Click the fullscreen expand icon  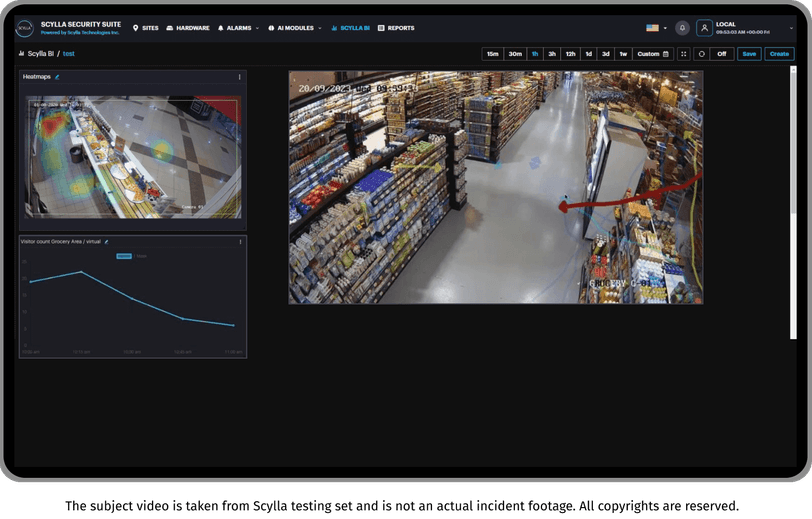(684, 54)
